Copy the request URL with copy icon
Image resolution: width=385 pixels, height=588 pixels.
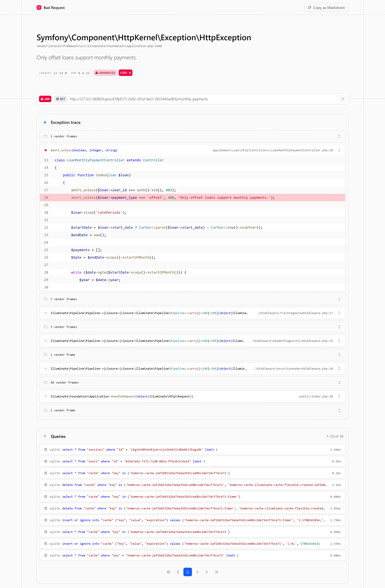click(342, 99)
